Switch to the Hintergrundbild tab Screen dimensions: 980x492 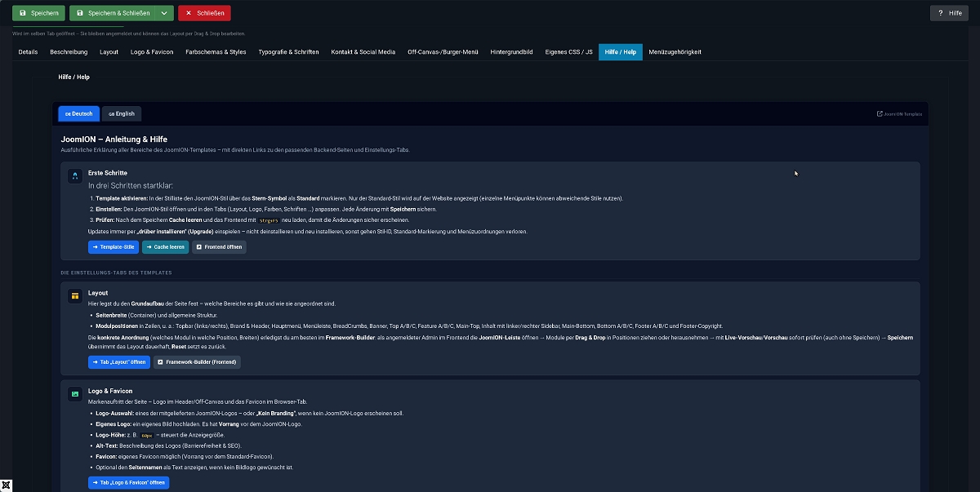pos(511,51)
